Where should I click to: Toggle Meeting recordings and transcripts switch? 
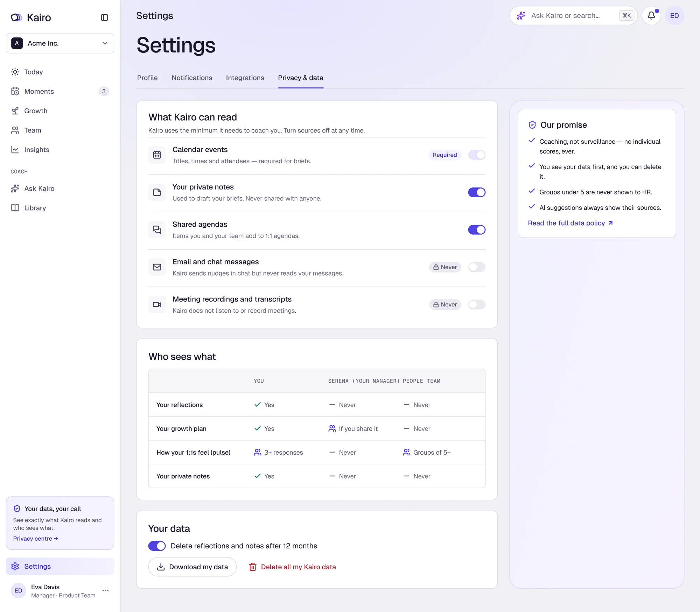coord(477,305)
